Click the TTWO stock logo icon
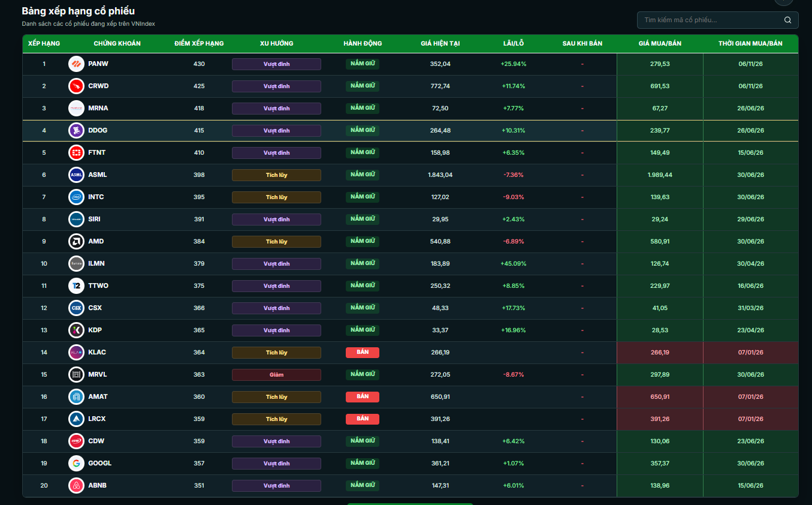The image size is (812, 505). (x=76, y=285)
